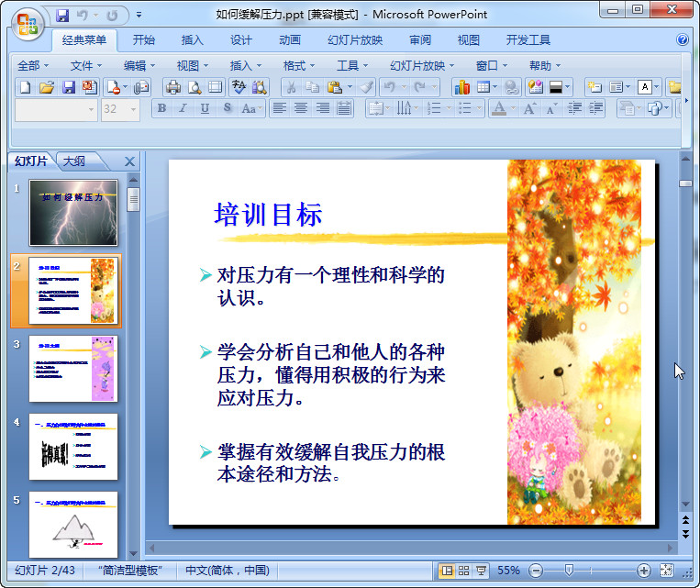Open print preview magnifier icon
This screenshot has width=700, height=588.
tap(194, 87)
